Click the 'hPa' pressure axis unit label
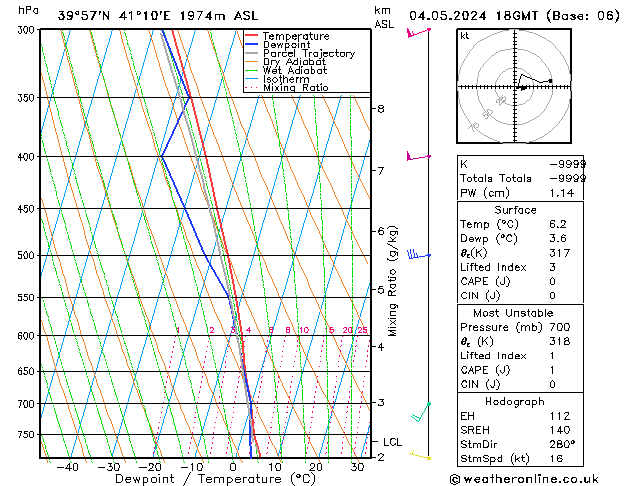Screen dimensions: 629x486 coord(28,10)
